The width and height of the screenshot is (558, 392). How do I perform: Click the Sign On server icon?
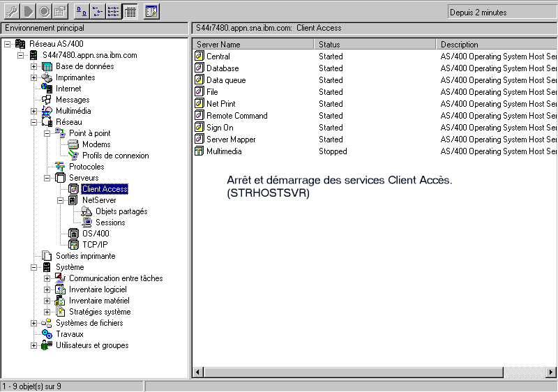point(199,128)
